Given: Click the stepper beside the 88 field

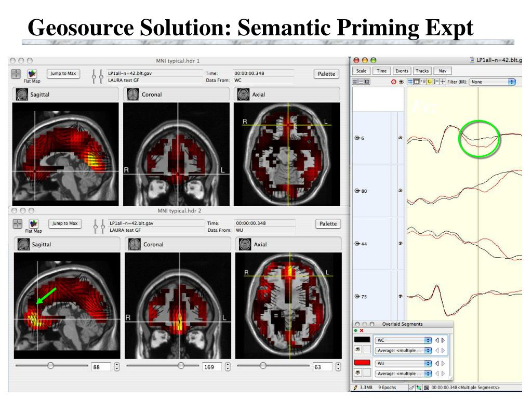Looking at the screenshot, I should pos(117,367).
